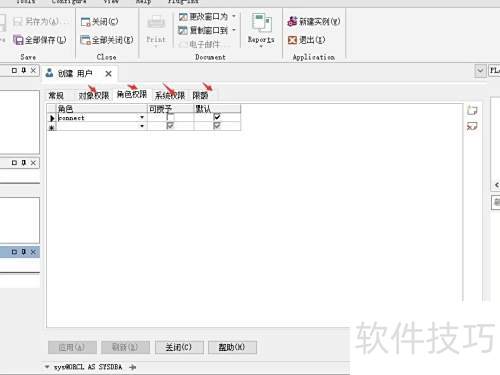This screenshot has height=375, width=500.
Task: Toggle 可授予 checkbox for connect role
Action: [170, 117]
